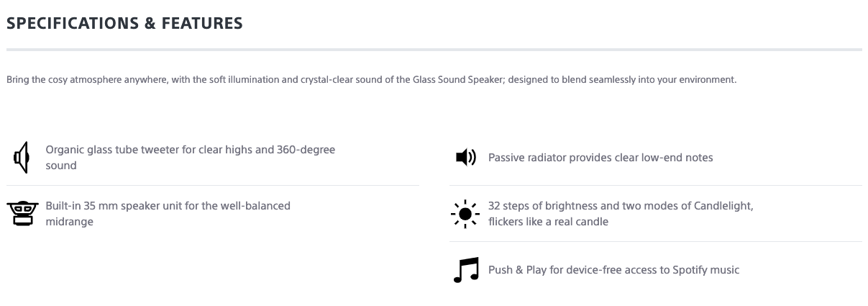The image size is (868, 306).
Task: Click the divider above the Push & Play feature
Action: pos(655,241)
